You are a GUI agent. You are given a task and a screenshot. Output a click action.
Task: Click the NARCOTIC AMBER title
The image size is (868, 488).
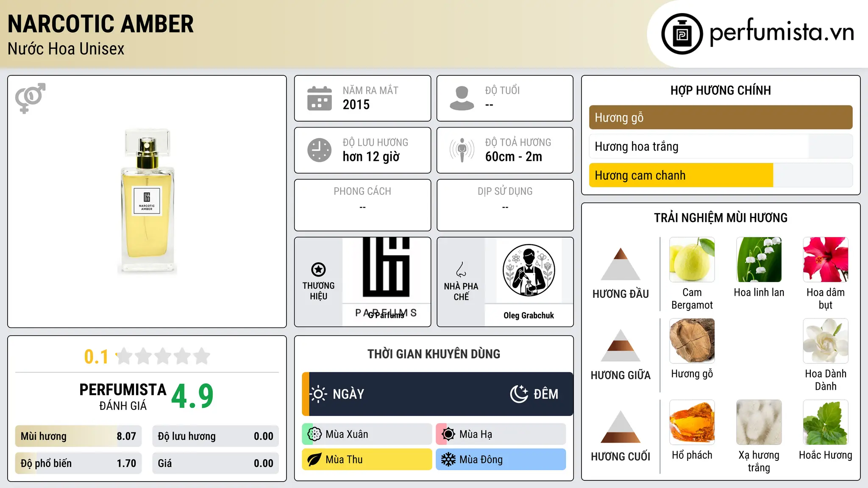click(100, 24)
